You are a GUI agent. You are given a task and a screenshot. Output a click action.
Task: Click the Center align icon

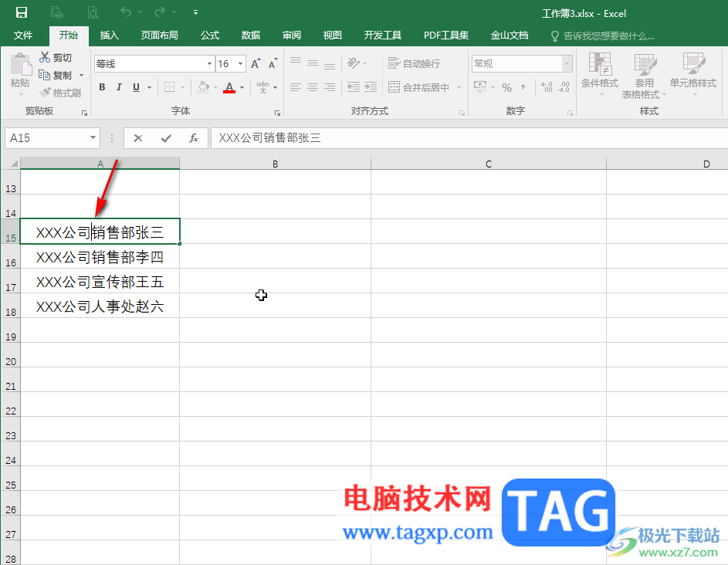click(x=313, y=86)
